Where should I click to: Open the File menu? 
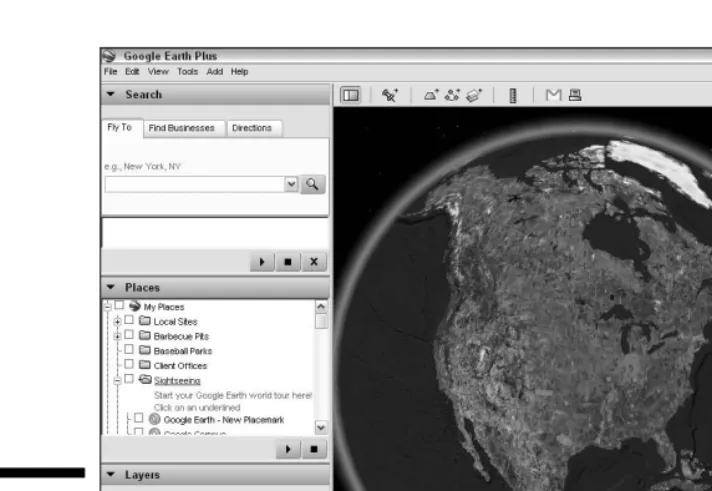click(x=110, y=72)
